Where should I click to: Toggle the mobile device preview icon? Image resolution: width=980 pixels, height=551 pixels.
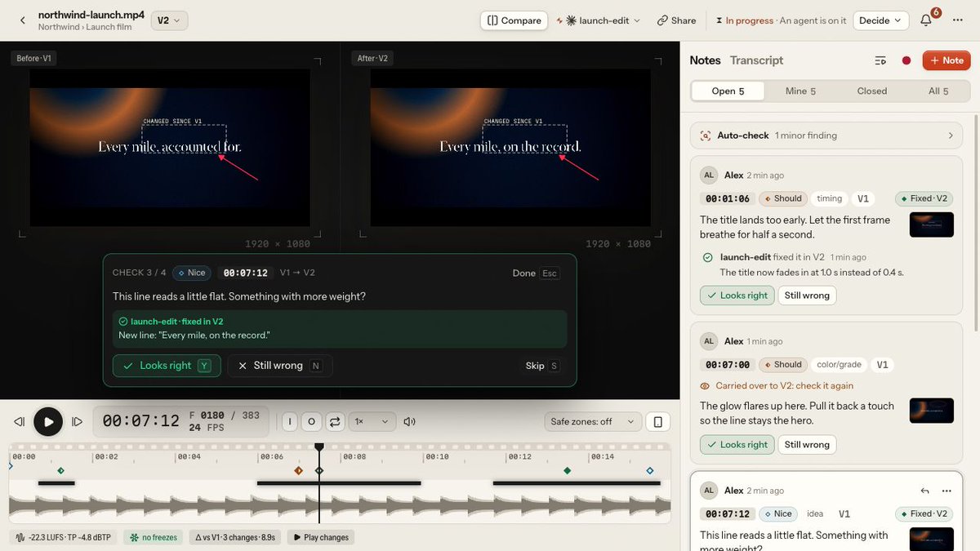coord(657,422)
